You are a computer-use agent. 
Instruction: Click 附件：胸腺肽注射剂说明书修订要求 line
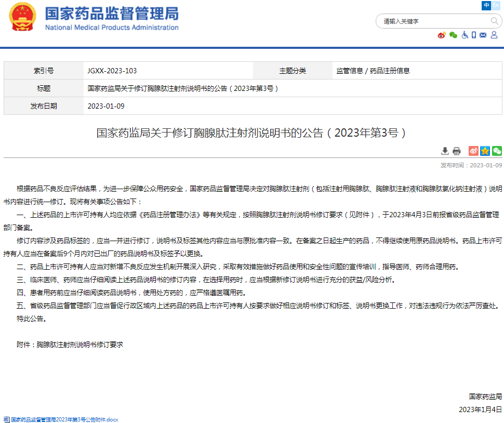click(x=70, y=345)
